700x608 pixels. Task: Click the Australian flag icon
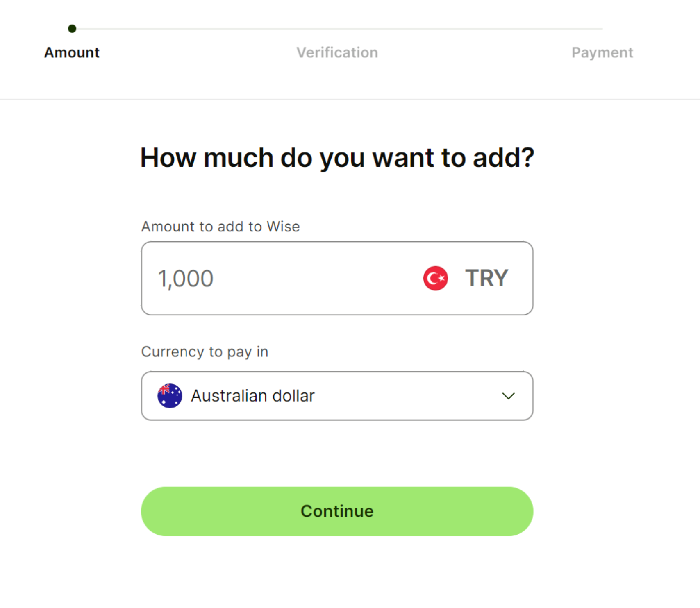tap(170, 396)
